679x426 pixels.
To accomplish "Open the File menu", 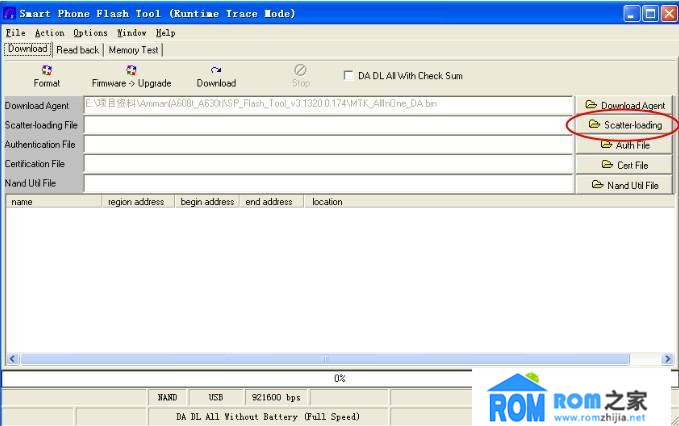I will (15, 33).
